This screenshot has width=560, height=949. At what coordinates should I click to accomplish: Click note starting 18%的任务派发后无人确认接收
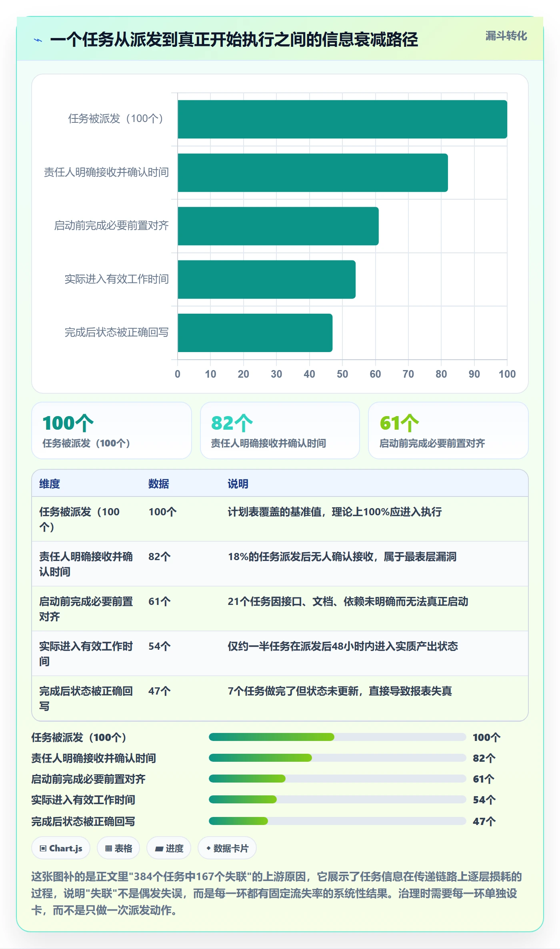pyautogui.click(x=342, y=557)
